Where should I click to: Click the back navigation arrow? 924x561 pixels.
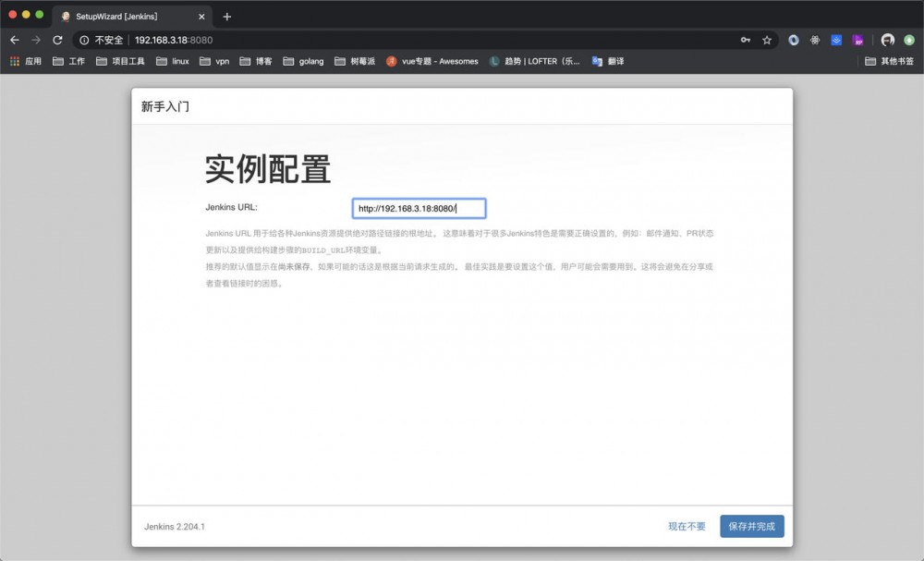point(14,40)
